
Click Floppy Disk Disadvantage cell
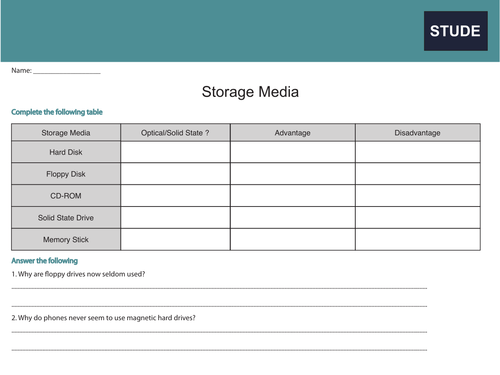418,174
